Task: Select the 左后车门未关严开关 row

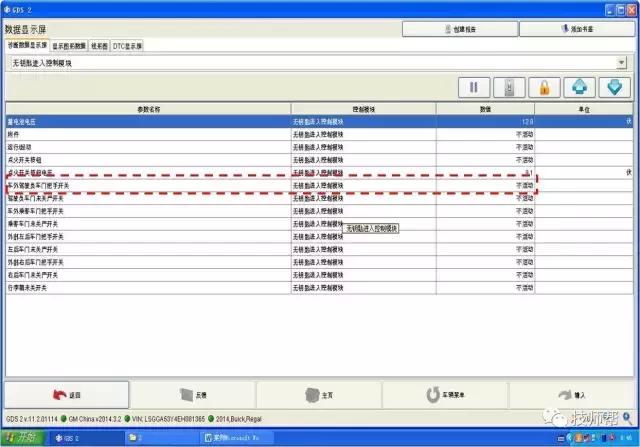Action: [x=319, y=249]
